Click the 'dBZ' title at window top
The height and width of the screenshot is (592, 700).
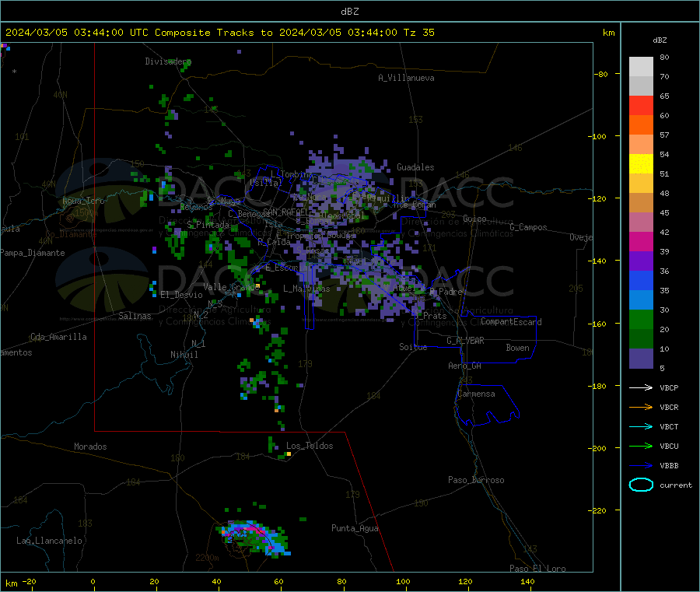[349, 12]
